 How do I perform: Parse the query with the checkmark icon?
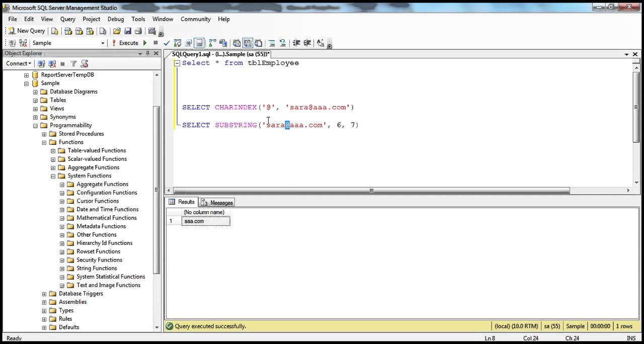coord(167,43)
